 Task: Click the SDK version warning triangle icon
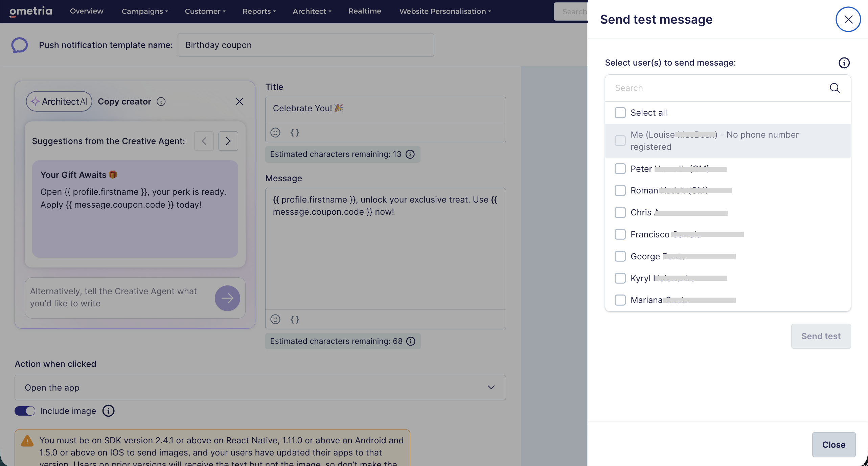[27, 441]
